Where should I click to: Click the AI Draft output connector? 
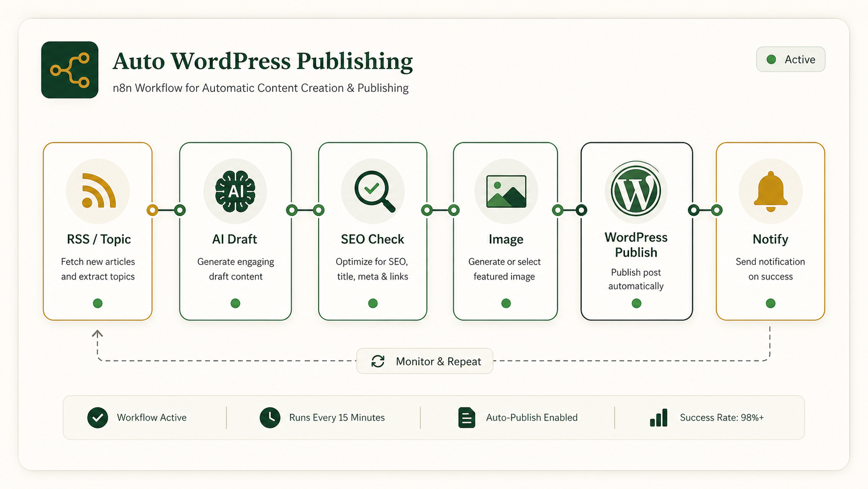click(292, 210)
